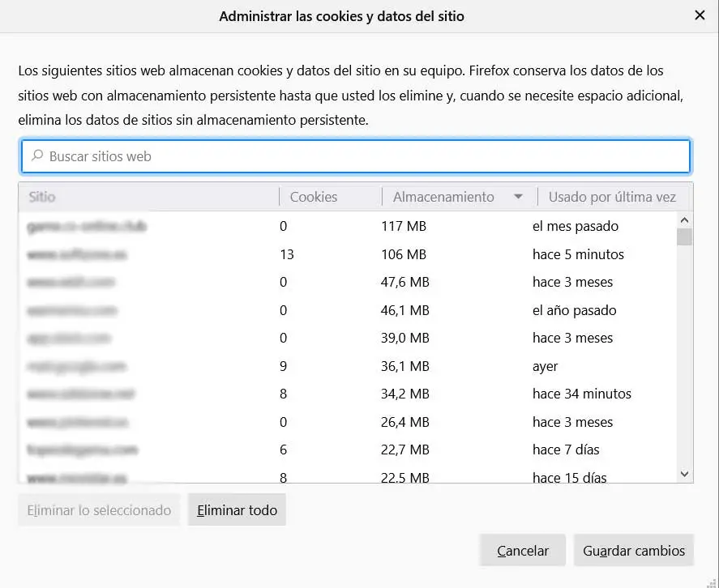Image resolution: width=719 pixels, height=588 pixels.
Task: Click the 'el año pasado' cell
Action: coord(574,310)
